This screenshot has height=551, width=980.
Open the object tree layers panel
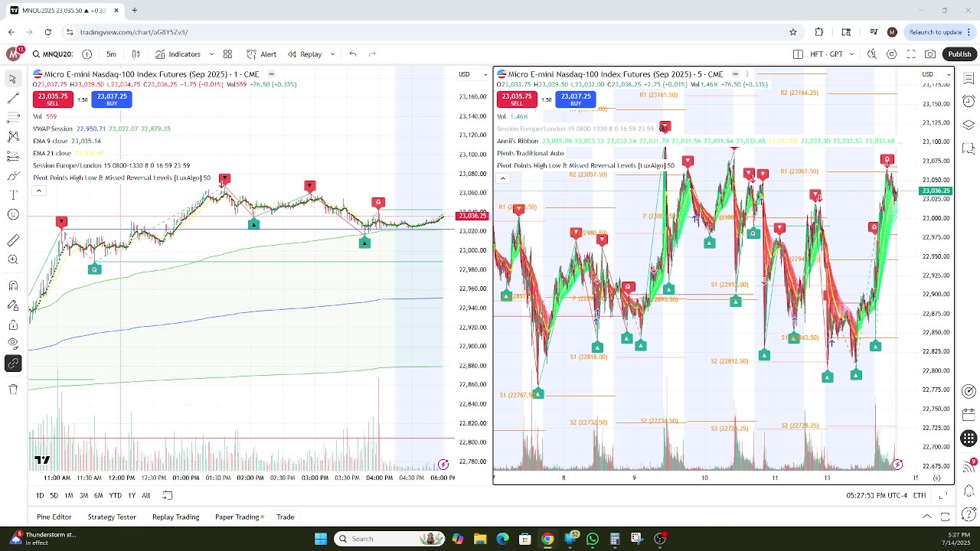[x=969, y=125]
